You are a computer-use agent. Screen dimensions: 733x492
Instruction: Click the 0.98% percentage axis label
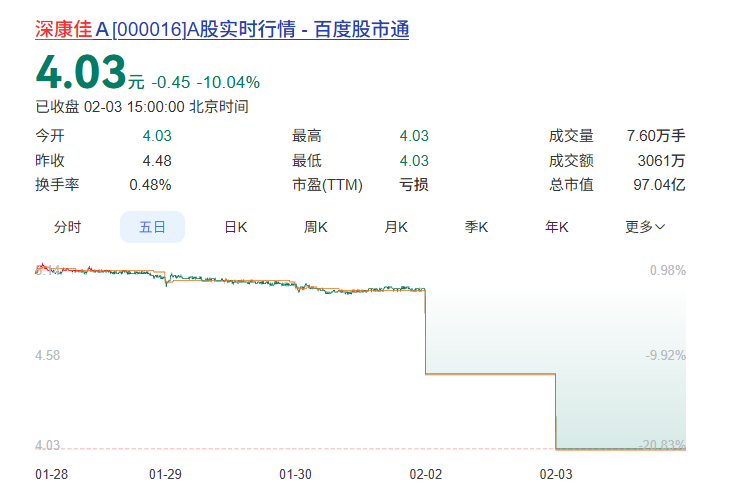(x=668, y=270)
